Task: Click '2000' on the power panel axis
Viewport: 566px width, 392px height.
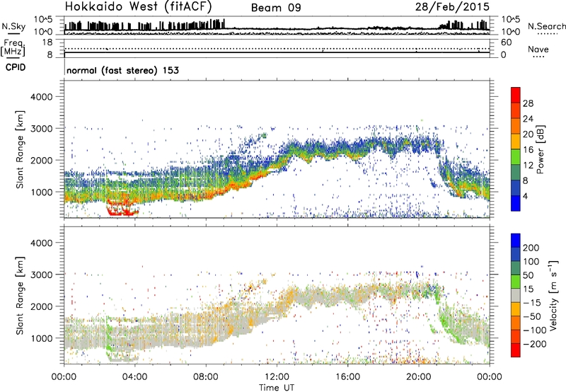Action: pos(42,160)
